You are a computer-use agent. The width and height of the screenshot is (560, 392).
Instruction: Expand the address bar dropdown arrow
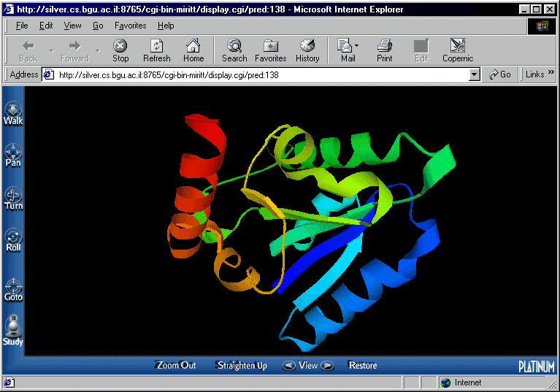click(x=474, y=74)
